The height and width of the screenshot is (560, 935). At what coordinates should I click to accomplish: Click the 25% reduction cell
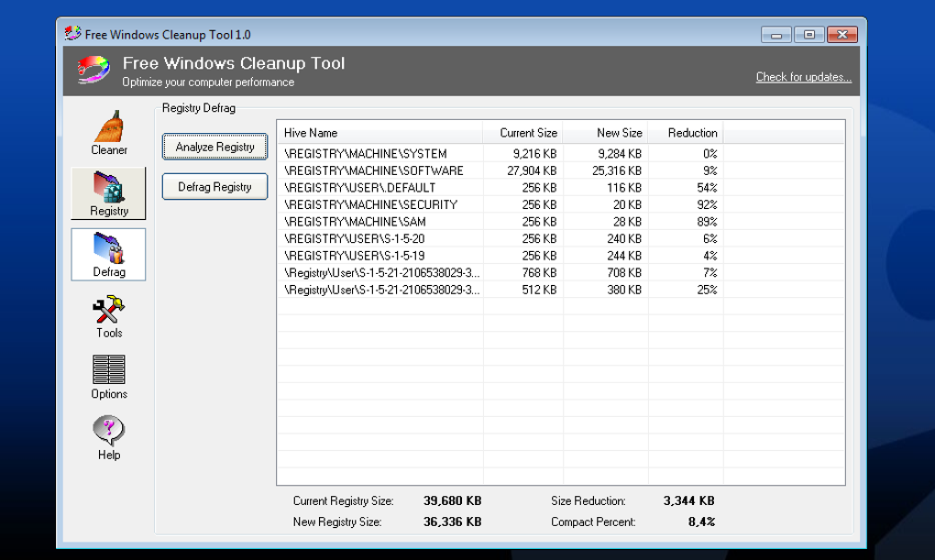pyautogui.click(x=707, y=290)
